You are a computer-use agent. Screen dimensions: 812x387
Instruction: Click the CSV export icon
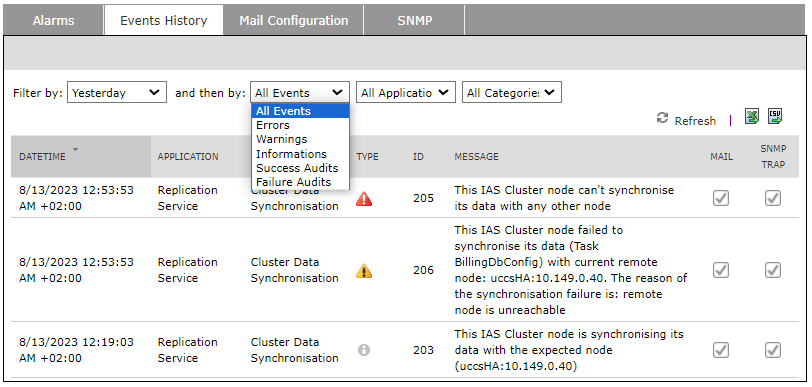pyautogui.click(x=775, y=117)
